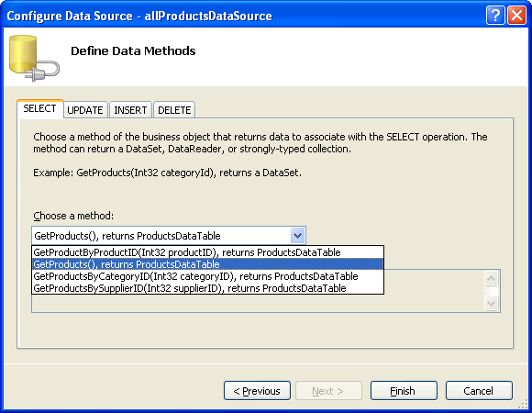Choose GetProductsBySupplierID(Int32 supplierID) method
Image resolution: width=532 pixels, height=413 pixels.
pyautogui.click(x=207, y=288)
